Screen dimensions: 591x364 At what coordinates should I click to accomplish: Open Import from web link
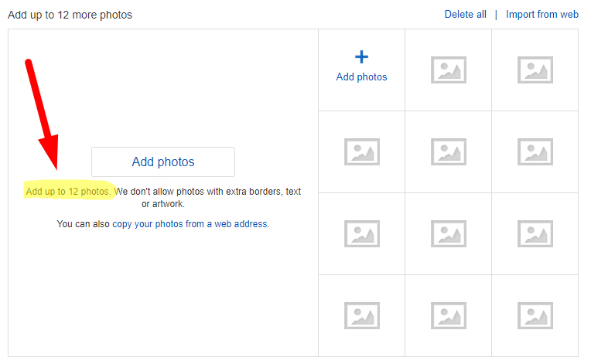point(542,15)
